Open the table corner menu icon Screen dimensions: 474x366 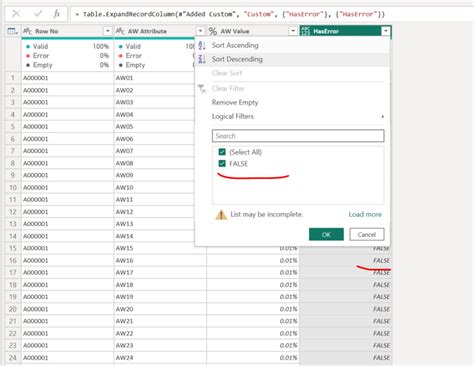coord(13,31)
